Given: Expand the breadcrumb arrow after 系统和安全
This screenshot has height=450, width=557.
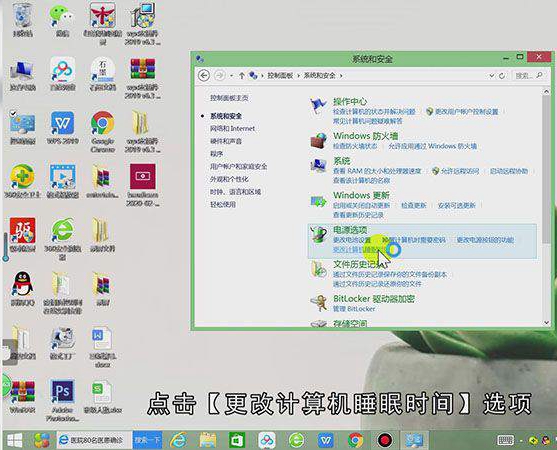Looking at the screenshot, I should tap(341, 76).
